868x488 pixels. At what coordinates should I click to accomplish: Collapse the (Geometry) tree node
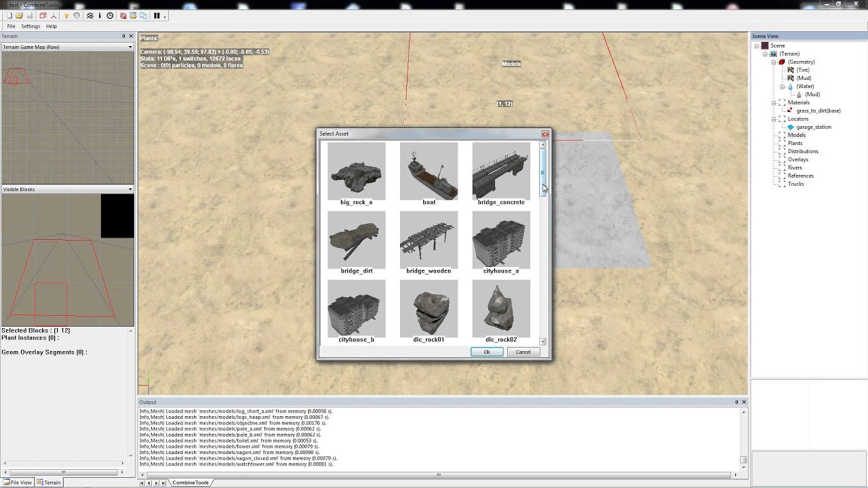click(773, 62)
